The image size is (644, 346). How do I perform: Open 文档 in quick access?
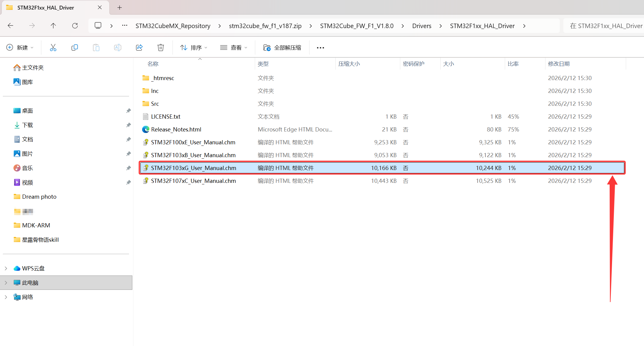coord(23,140)
